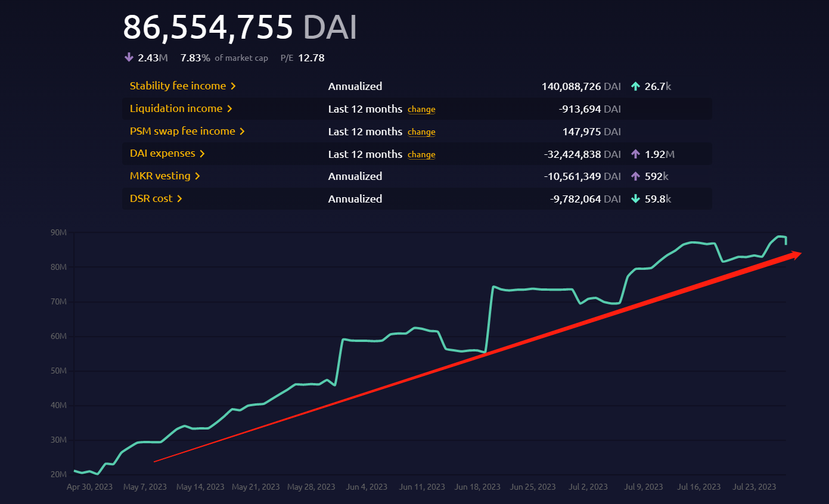
Task: Click the chevron after PSM swap fee income
Action: point(242,132)
